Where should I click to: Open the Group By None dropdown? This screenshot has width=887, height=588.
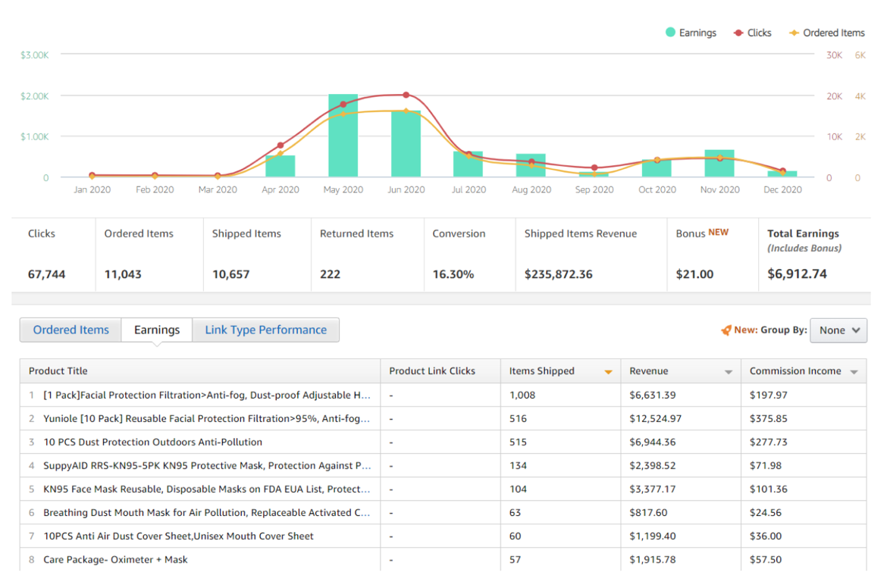pos(838,330)
